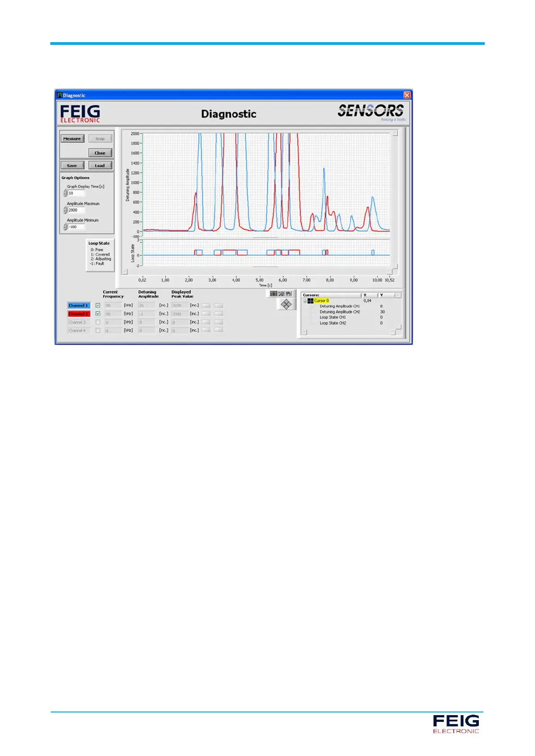Select the cursor crosshair tool in graph palette
Screen dimensions: 535x756
pos(273,294)
